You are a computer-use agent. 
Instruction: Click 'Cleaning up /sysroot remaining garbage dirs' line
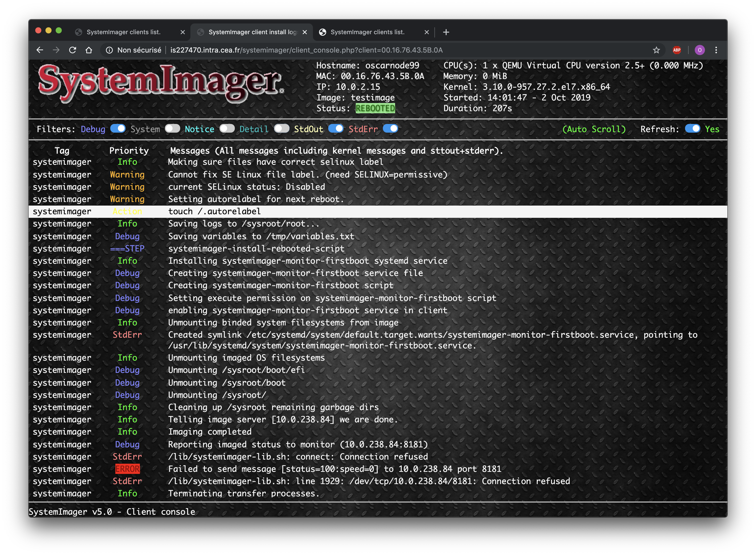click(273, 407)
